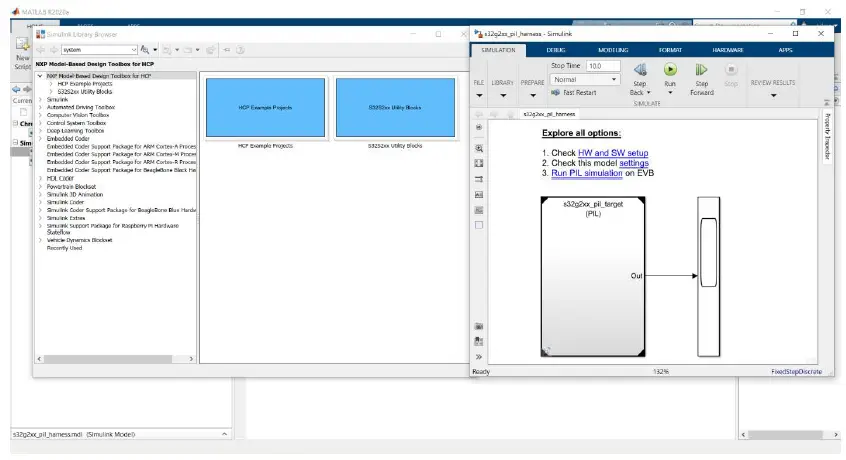Click the Library Browser forward arrow
846x460 pixels.
54,50
